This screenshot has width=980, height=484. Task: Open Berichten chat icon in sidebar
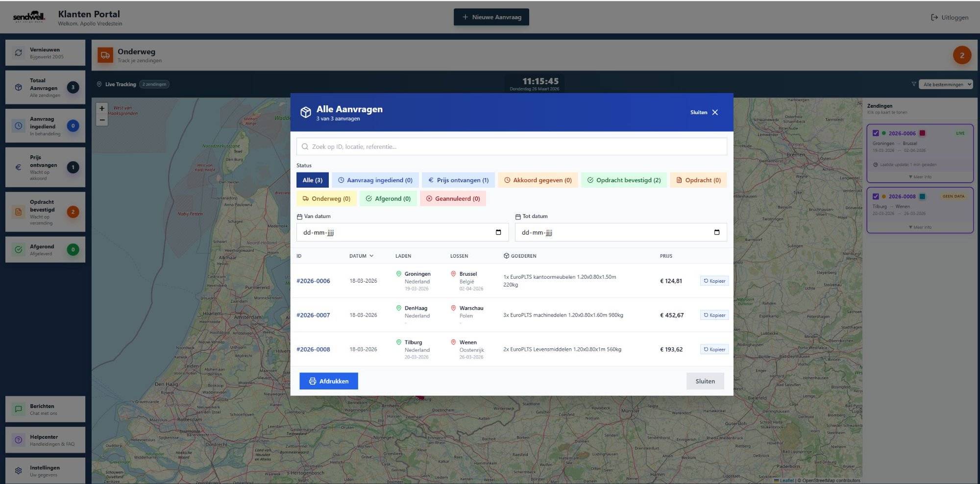tap(19, 409)
